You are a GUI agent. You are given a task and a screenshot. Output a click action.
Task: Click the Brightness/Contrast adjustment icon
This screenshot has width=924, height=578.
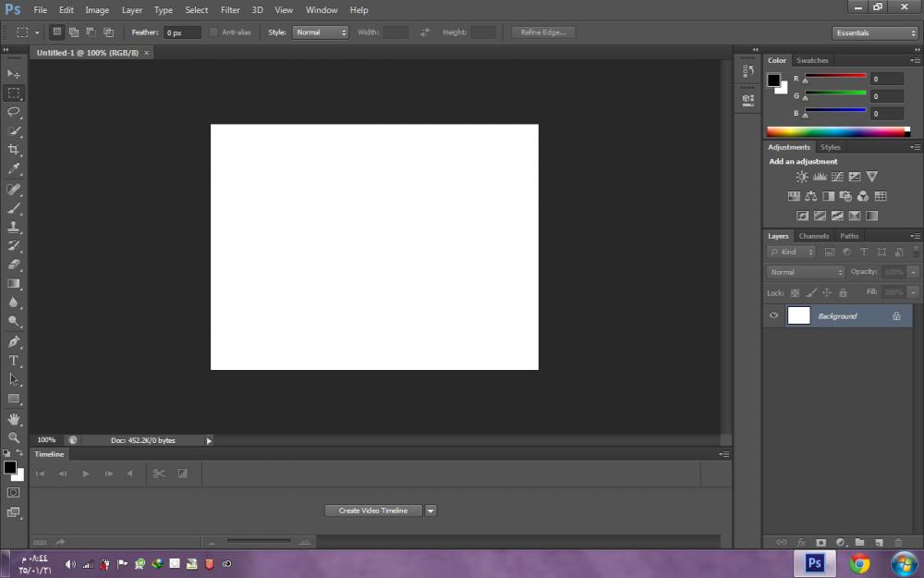tap(801, 177)
